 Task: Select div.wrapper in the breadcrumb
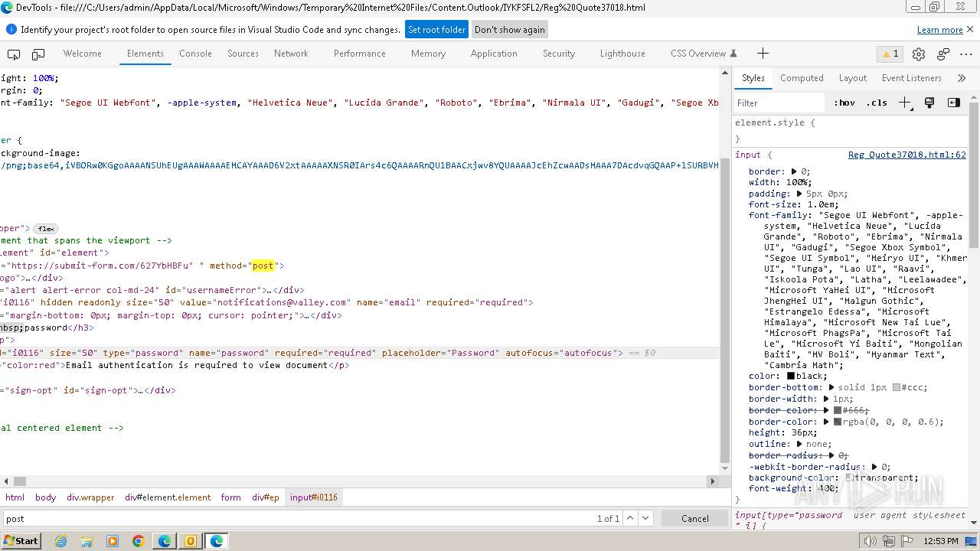click(x=90, y=497)
